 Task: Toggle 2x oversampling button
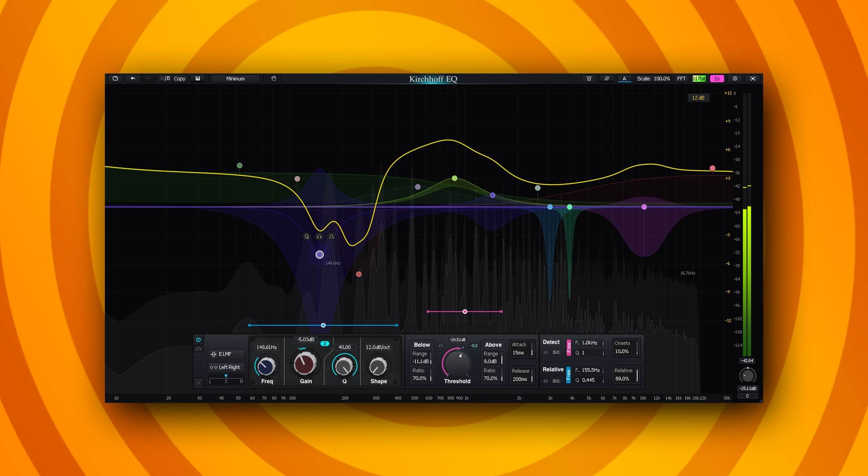click(717, 79)
